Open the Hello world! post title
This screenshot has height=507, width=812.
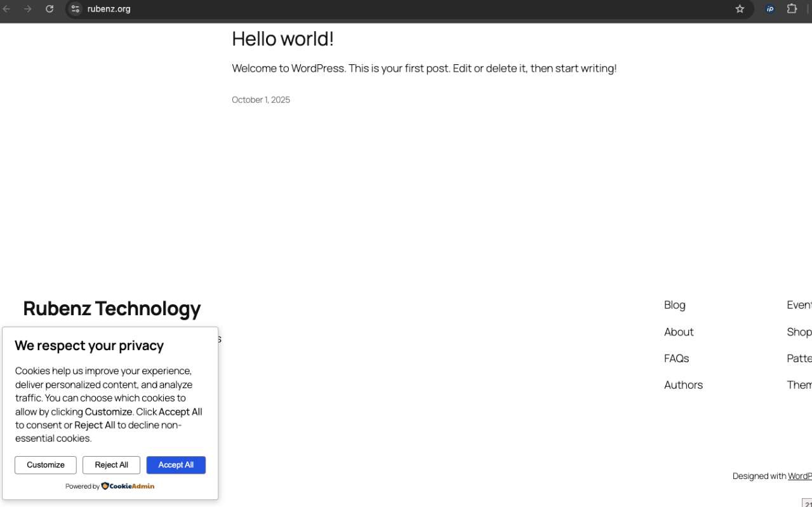pyautogui.click(x=283, y=39)
